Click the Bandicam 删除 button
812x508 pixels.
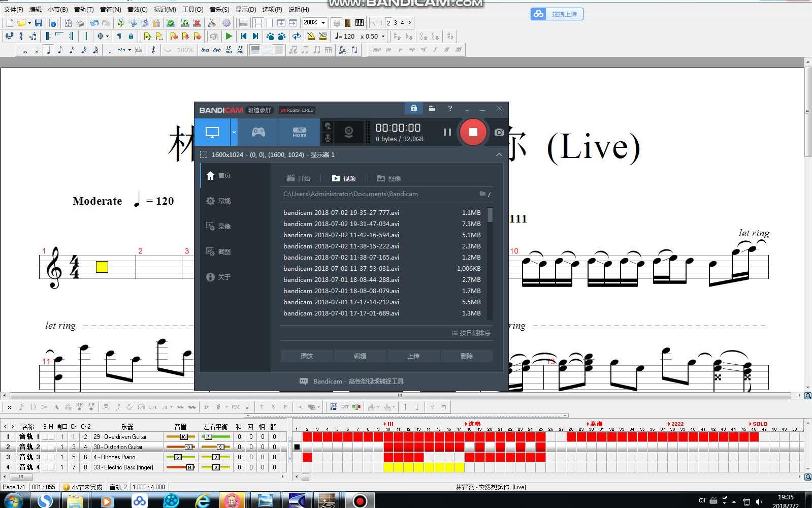467,356
